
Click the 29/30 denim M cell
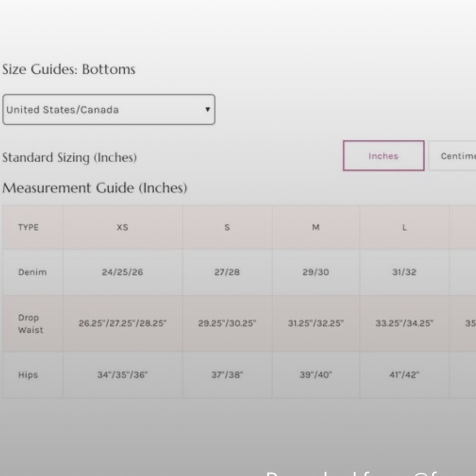[316, 272]
